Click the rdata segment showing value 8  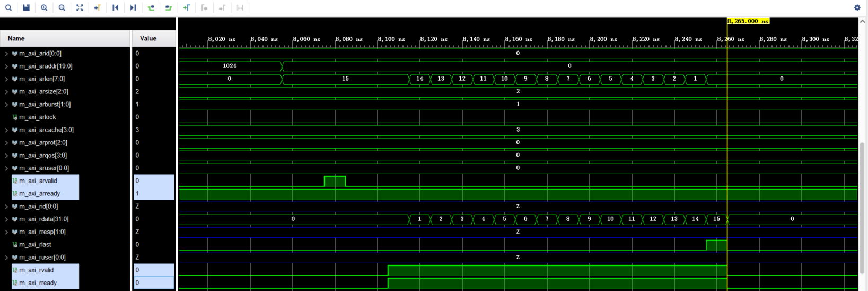click(568, 219)
